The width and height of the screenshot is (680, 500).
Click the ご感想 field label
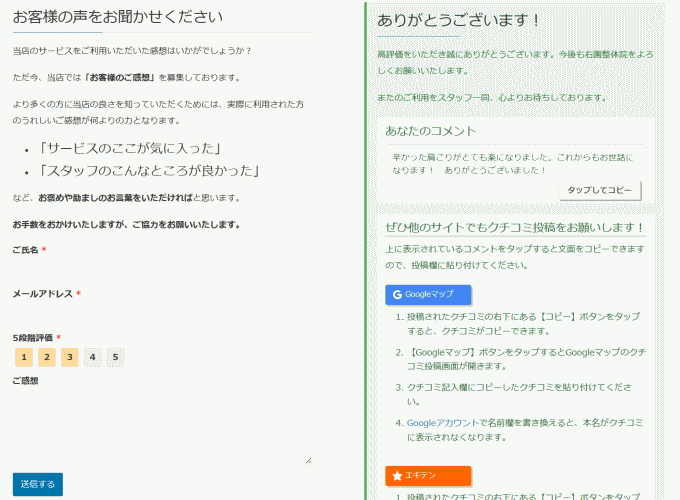[x=25, y=380]
